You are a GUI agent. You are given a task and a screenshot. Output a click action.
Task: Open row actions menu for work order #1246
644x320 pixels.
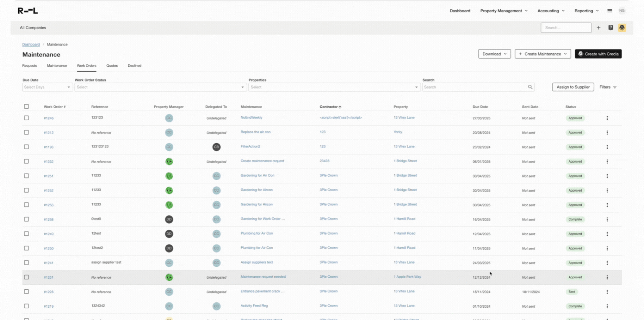click(607, 118)
